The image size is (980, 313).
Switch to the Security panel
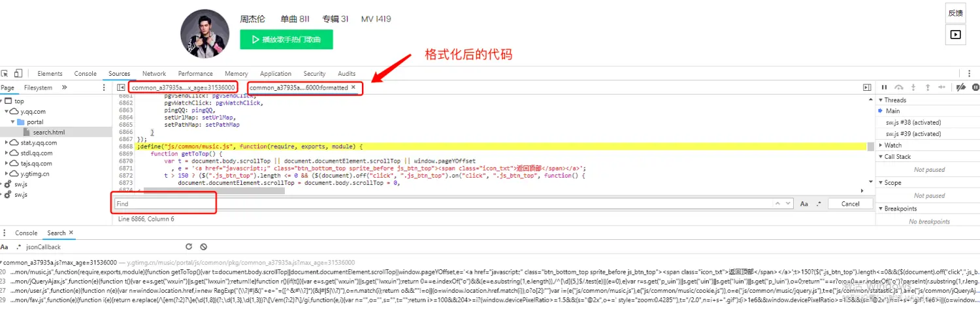(x=314, y=74)
